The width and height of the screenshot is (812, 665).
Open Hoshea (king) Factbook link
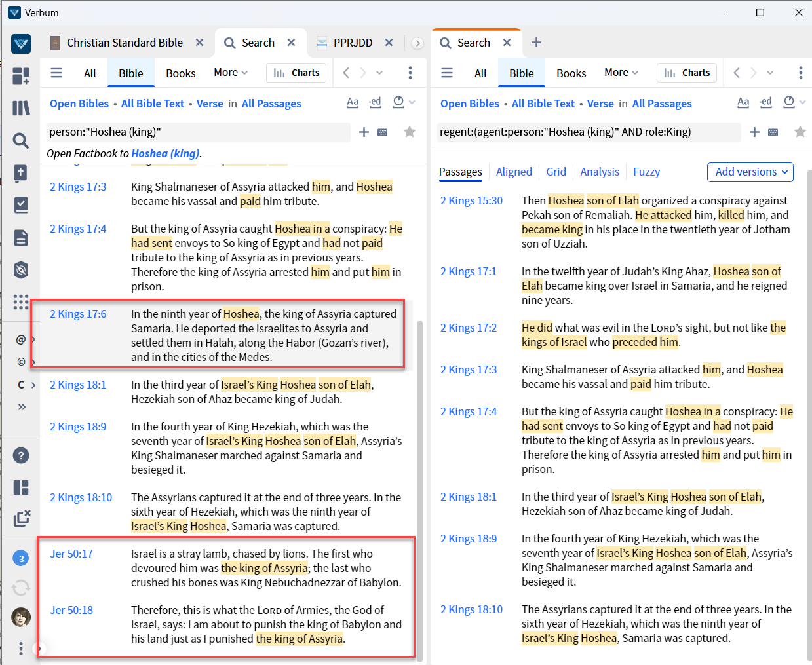click(x=165, y=153)
